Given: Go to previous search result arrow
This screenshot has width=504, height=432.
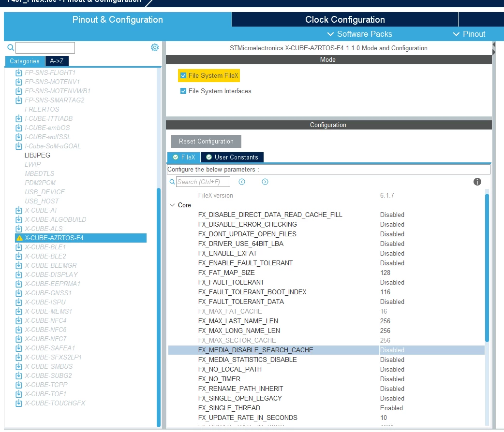Looking at the screenshot, I should click(242, 182).
